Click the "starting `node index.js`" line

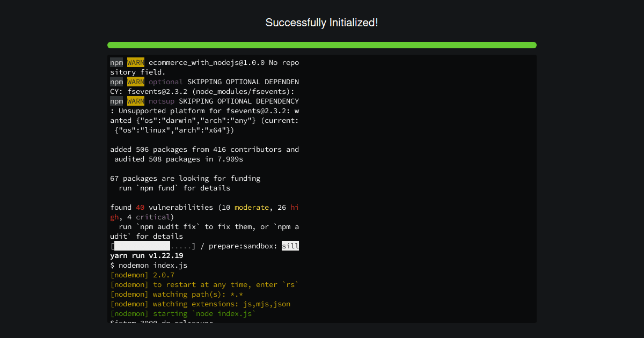[x=183, y=313]
